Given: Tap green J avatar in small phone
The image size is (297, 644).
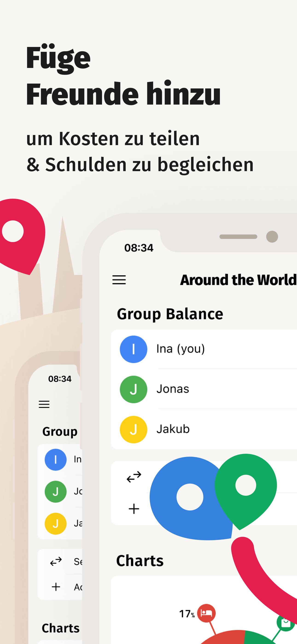Looking at the screenshot, I should click(55, 492).
